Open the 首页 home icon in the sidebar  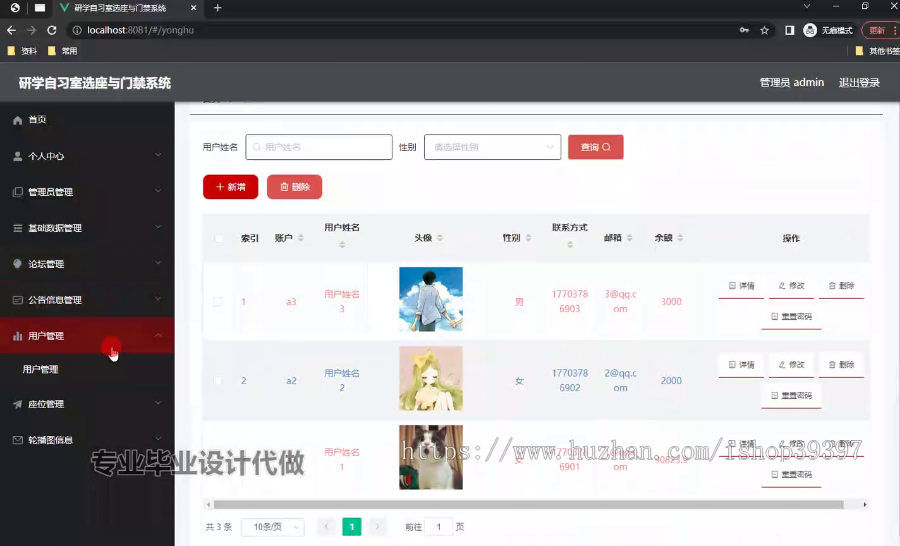(x=17, y=120)
